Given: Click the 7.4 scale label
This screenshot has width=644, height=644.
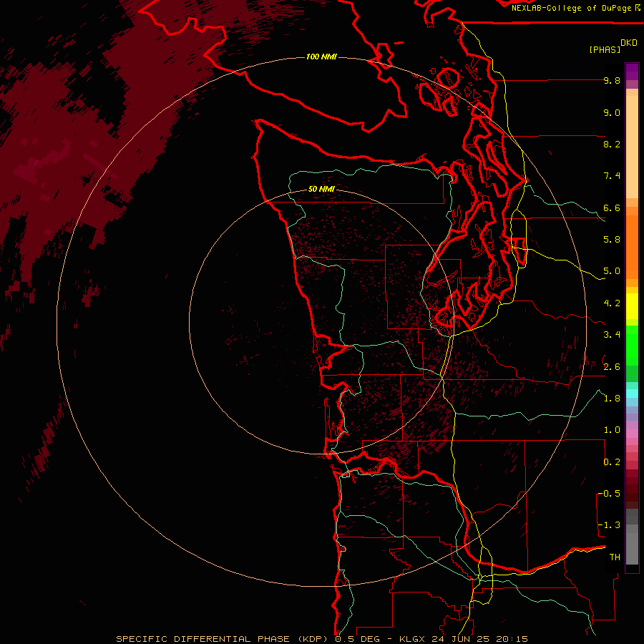Looking at the screenshot, I should 612,176.
